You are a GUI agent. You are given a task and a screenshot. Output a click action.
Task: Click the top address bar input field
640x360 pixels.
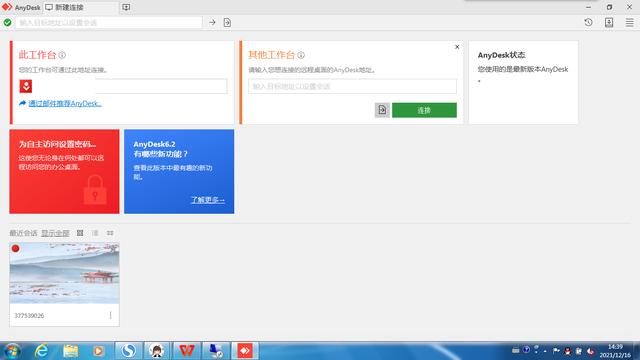pos(109,22)
